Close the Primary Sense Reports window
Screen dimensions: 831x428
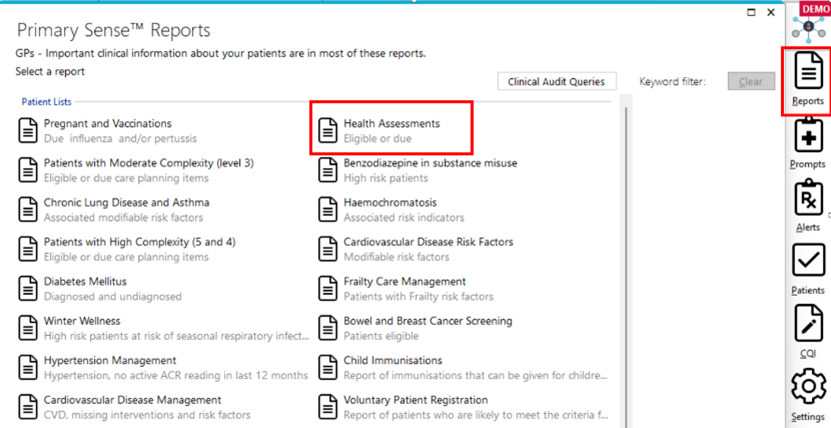771,13
